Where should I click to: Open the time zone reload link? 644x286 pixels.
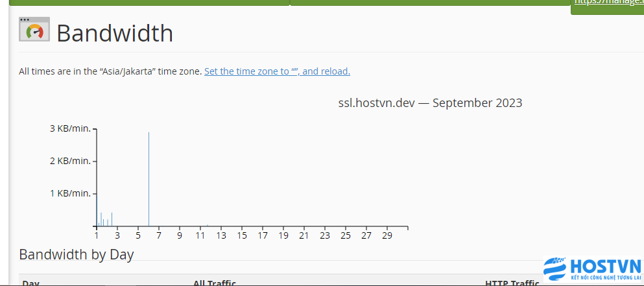[277, 71]
